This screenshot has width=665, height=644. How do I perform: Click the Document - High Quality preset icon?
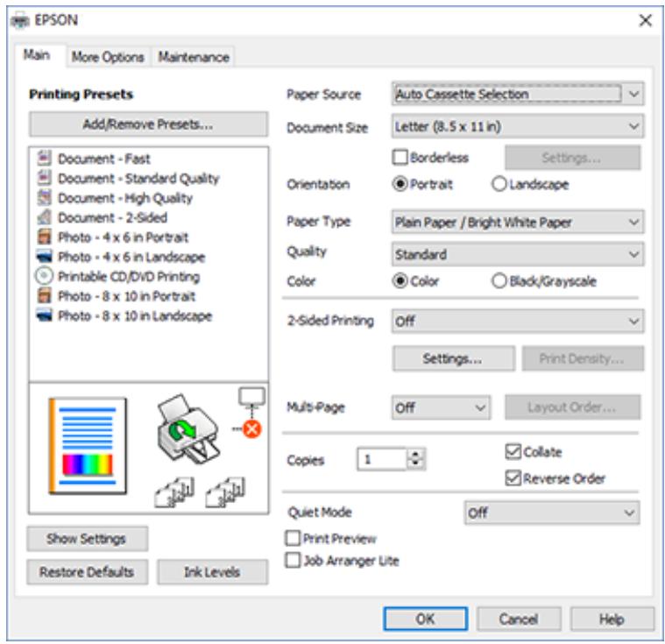(44, 197)
